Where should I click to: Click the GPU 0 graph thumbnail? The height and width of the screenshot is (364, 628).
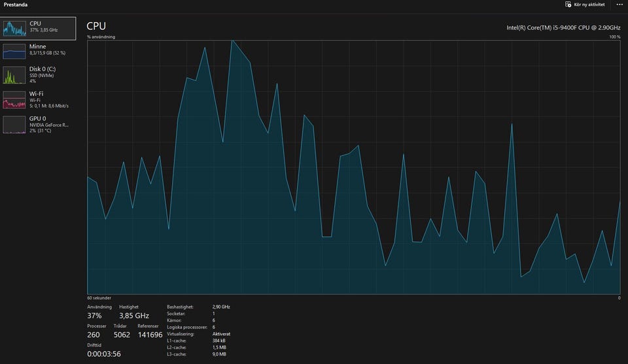[15, 124]
